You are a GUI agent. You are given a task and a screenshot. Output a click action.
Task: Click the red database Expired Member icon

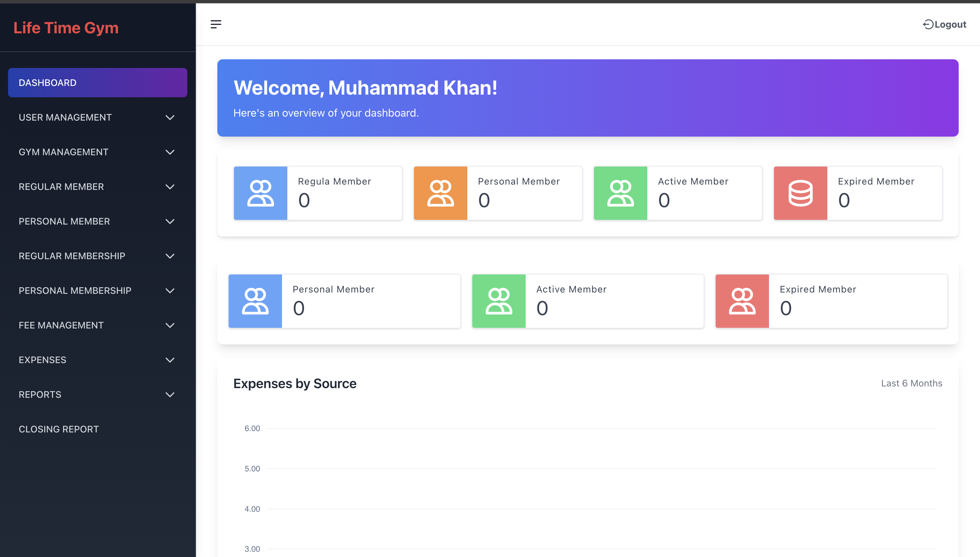[801, 193]
